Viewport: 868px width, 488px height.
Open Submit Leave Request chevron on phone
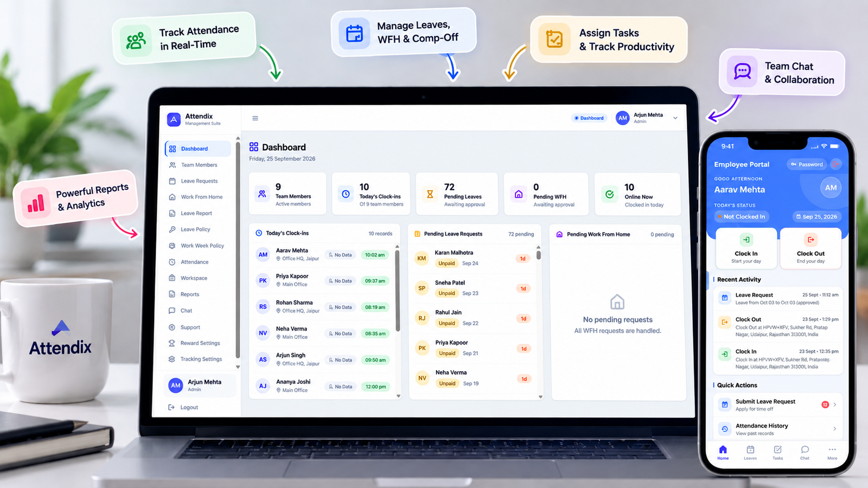point(835,404)
